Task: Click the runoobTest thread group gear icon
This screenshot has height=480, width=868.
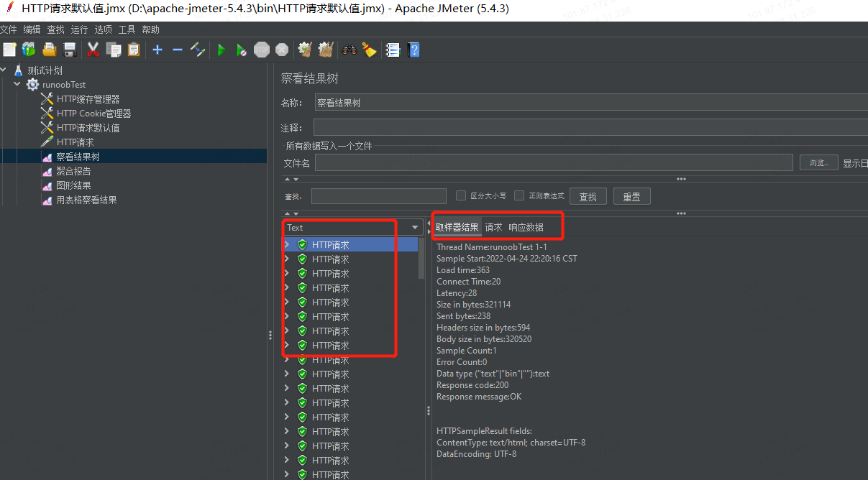Action: pyautogui.click(x=32, y=85)
